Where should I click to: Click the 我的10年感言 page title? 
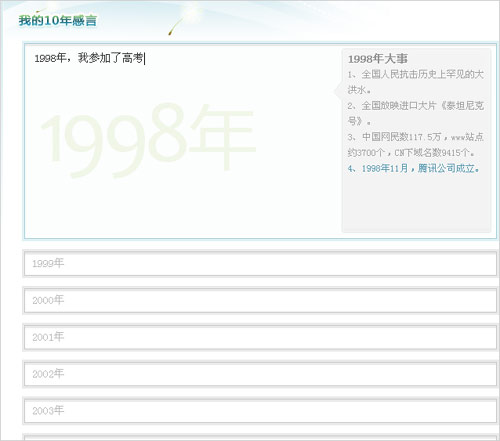coord(57,21)
